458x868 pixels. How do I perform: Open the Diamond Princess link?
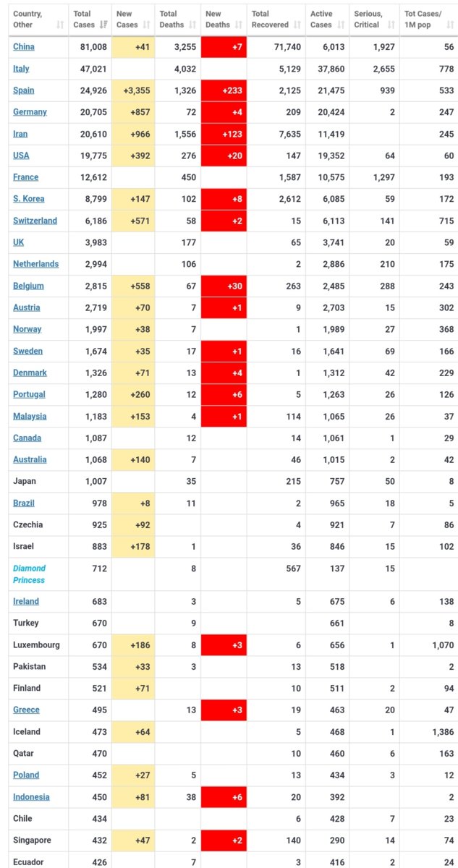pos(29,574)
